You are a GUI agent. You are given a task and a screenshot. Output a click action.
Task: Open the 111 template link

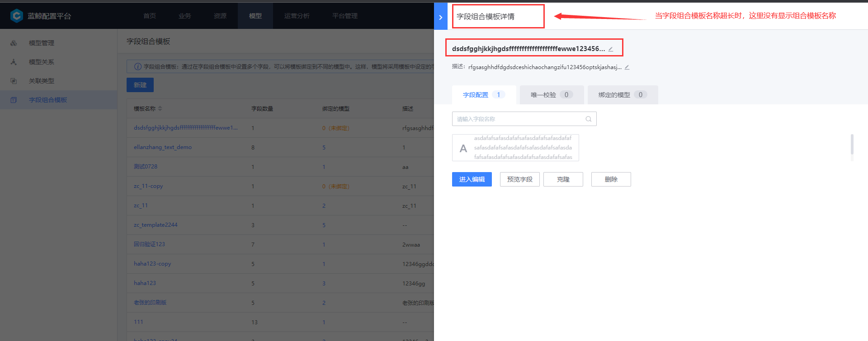click(138, 322)
